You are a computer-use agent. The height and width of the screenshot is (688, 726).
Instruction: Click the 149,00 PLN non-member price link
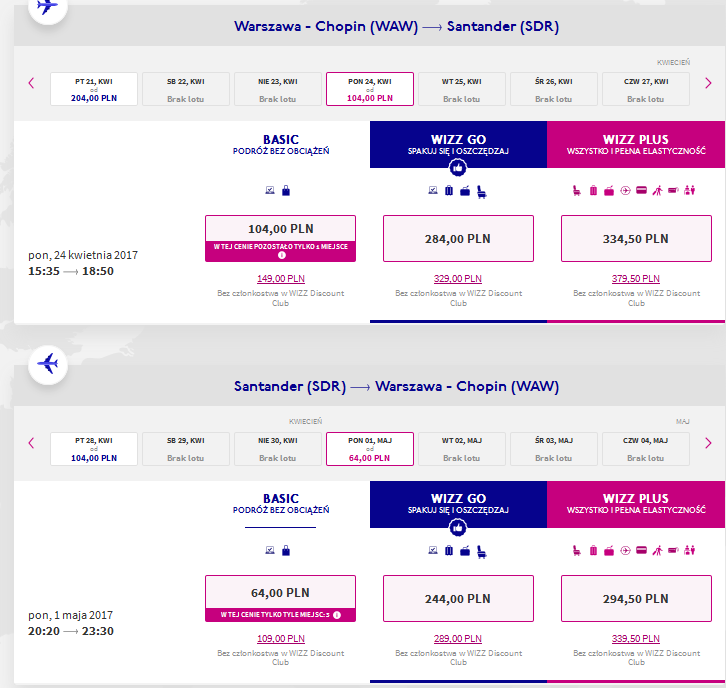click(x=281, y=279)
